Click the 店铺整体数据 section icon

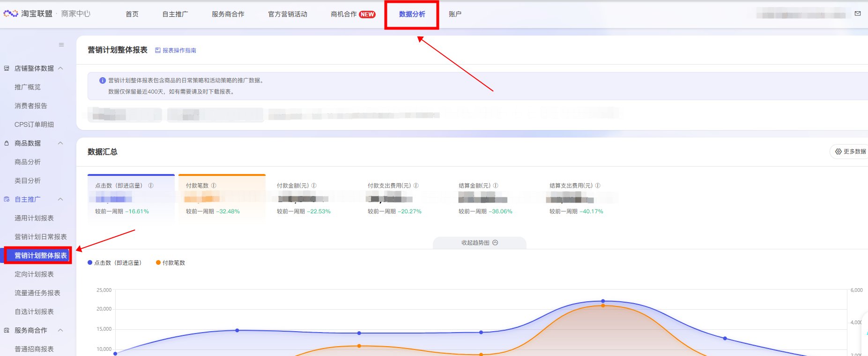pyautogui.click(x=7, y=68)
